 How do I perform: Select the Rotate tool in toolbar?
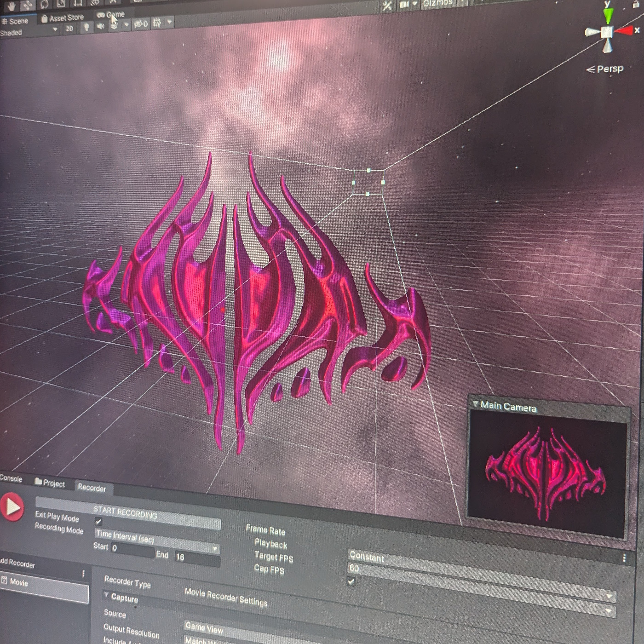pos(44,4)
